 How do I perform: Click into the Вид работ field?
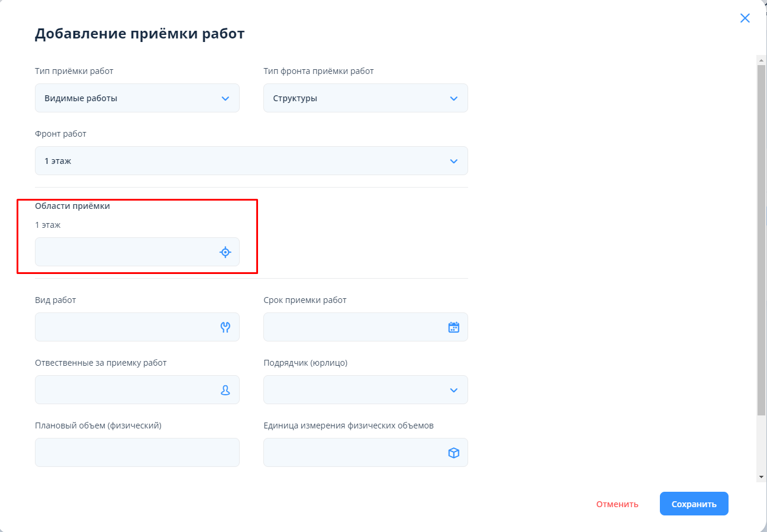124,327
